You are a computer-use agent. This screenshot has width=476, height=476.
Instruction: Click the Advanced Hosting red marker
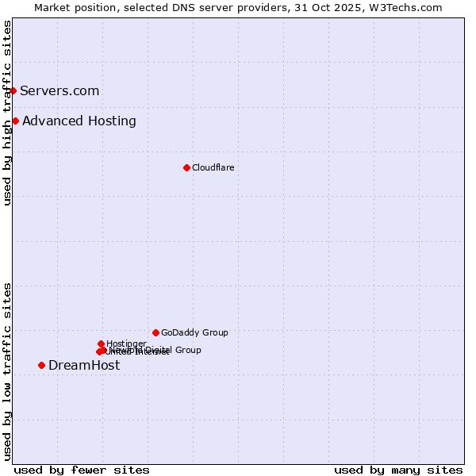pyautogui.click(x=15, y=121)
